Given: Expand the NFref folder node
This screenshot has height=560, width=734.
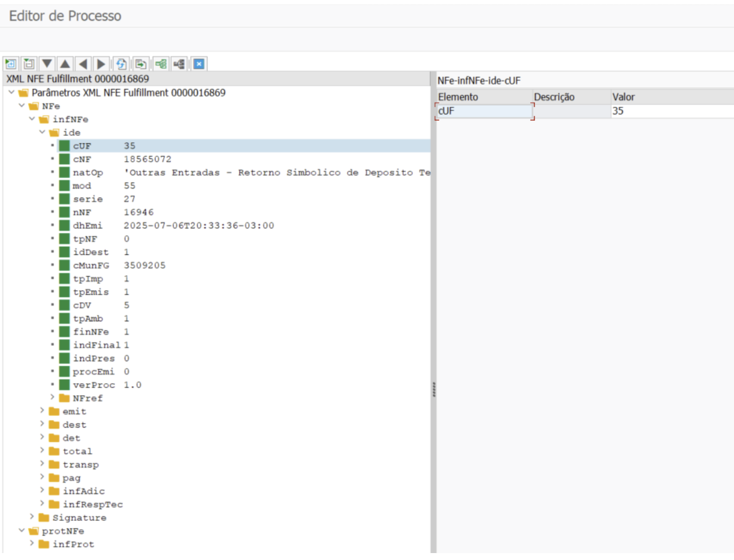Looking at the screenshot, I should point(53,398).
